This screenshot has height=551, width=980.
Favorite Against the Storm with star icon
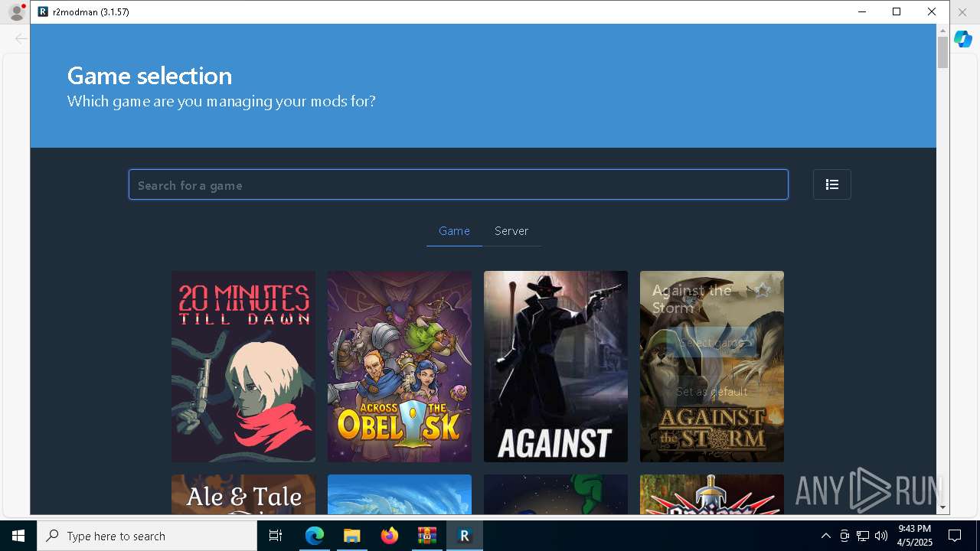coord(762,291)
